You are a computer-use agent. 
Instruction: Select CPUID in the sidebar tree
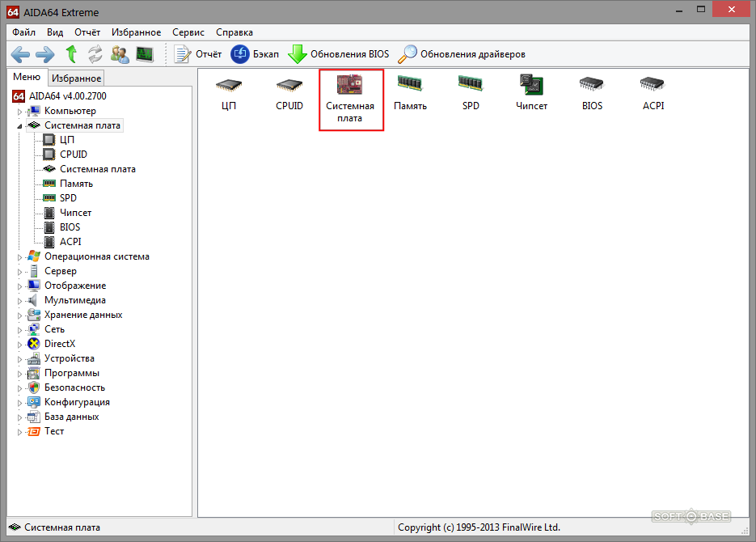[65, 155]
